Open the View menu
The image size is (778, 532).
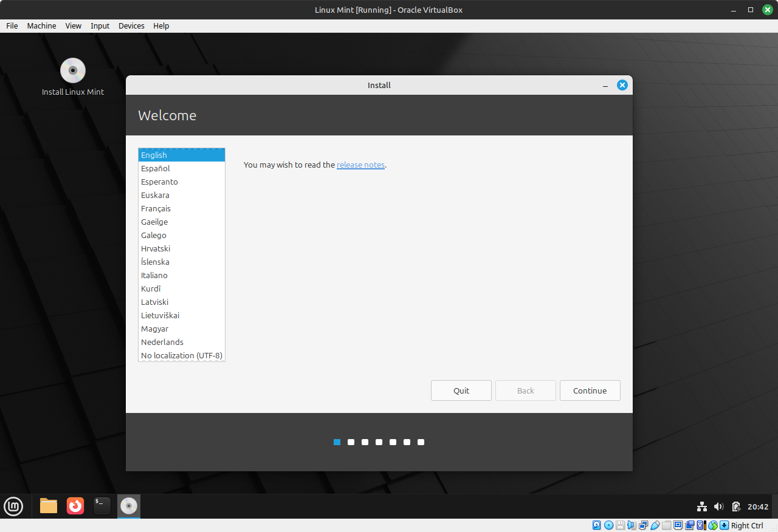click(74, 26)
